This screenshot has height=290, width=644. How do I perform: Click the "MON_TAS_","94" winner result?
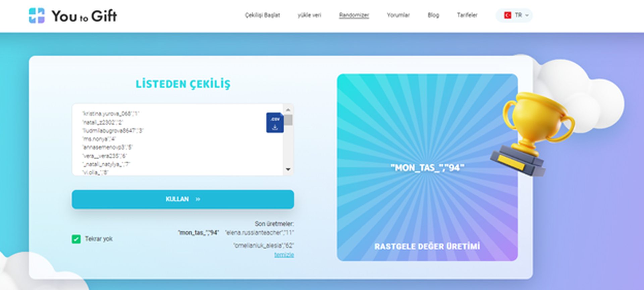coord(427,168)
